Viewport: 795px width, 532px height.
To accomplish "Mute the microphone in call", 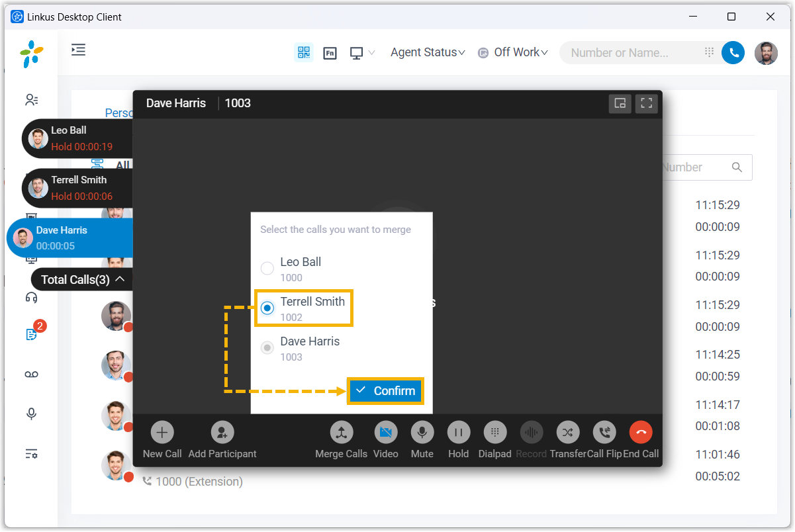I will [422, 433].
